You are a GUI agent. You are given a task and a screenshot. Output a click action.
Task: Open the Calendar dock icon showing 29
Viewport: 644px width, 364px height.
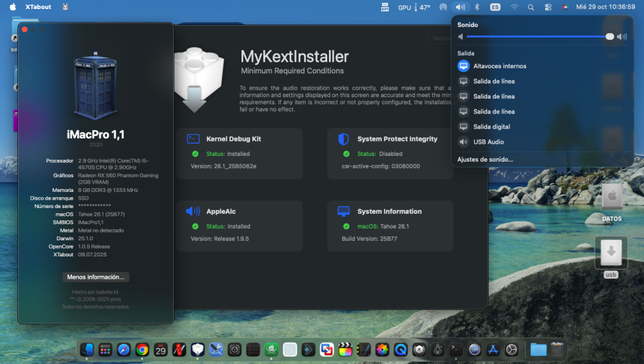point(160,350)
